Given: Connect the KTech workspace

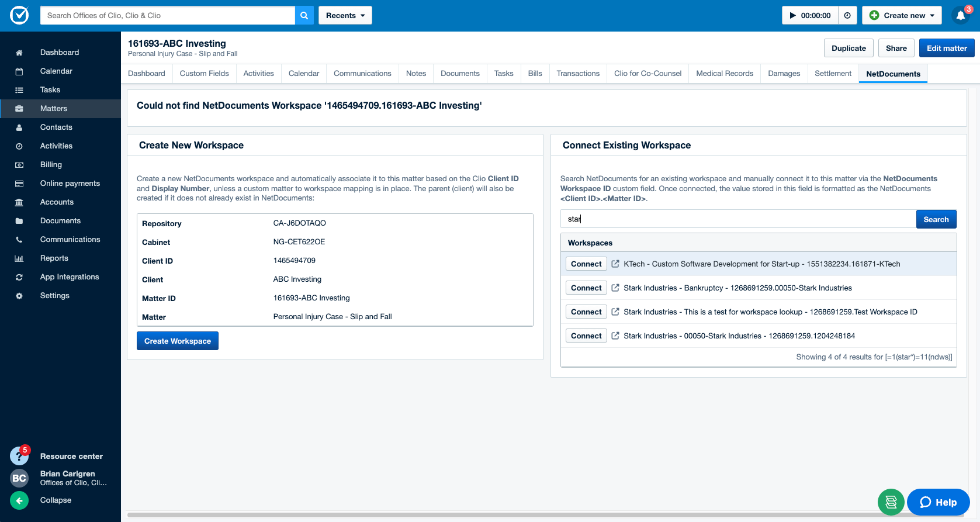Looking at the screenshot, I should pos(586,264).
